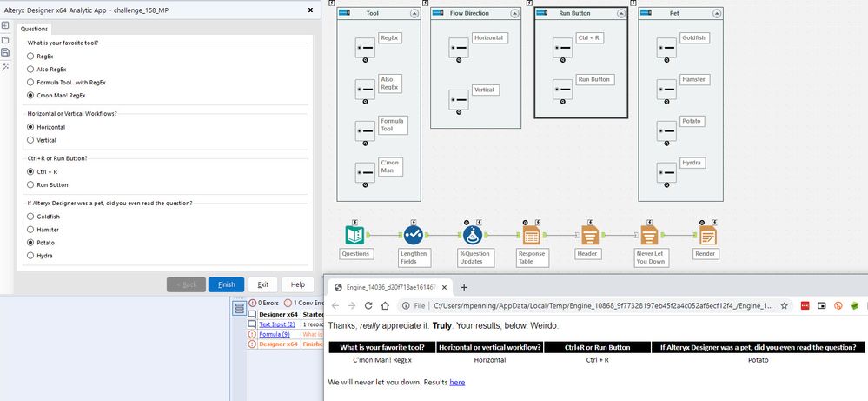Select the %Question Updates formula tool icon

(473, 235)
